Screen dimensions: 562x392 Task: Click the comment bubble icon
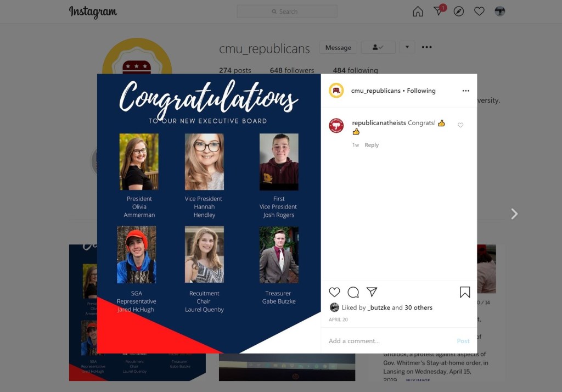click(x=353, y=292)
